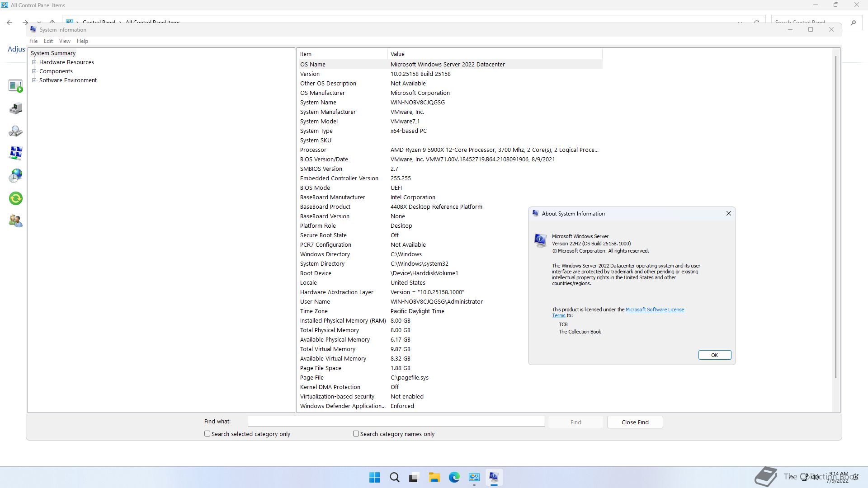Select the '6.17 GB' available memory value
This screenshot has height=488, width=868.
(x=400, y=339)
